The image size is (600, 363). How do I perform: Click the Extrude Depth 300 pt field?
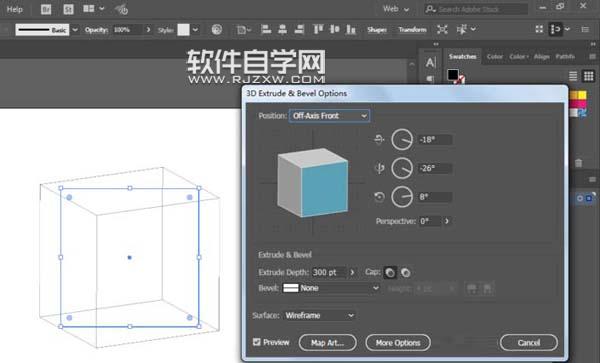pyautogui.click(x=329, y=272)
